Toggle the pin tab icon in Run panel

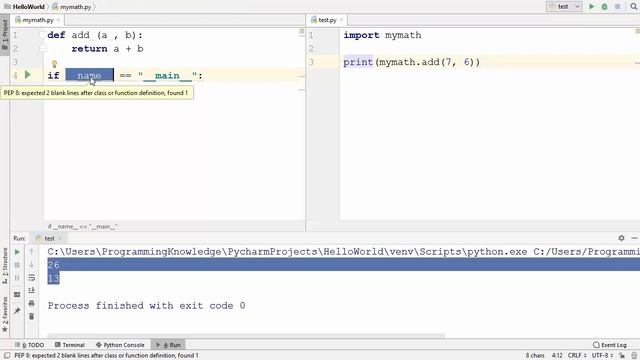point(17,311)
